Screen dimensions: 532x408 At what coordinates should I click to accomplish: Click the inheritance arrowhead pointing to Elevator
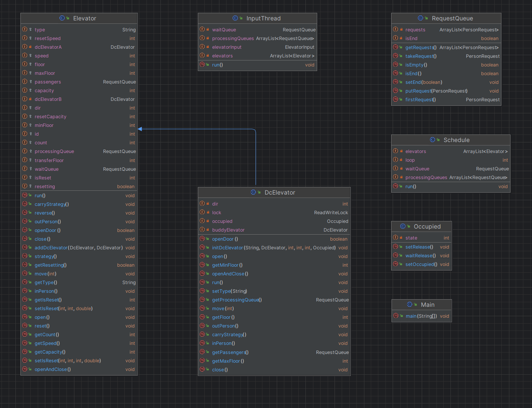click(140, 129)
